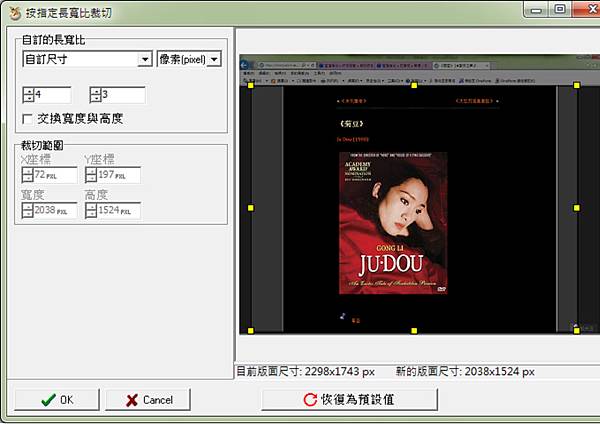This screenshot has width=600, height=424.
Task: Click the Cancel button
Action: pyautogui.click(x=148, y=400)
